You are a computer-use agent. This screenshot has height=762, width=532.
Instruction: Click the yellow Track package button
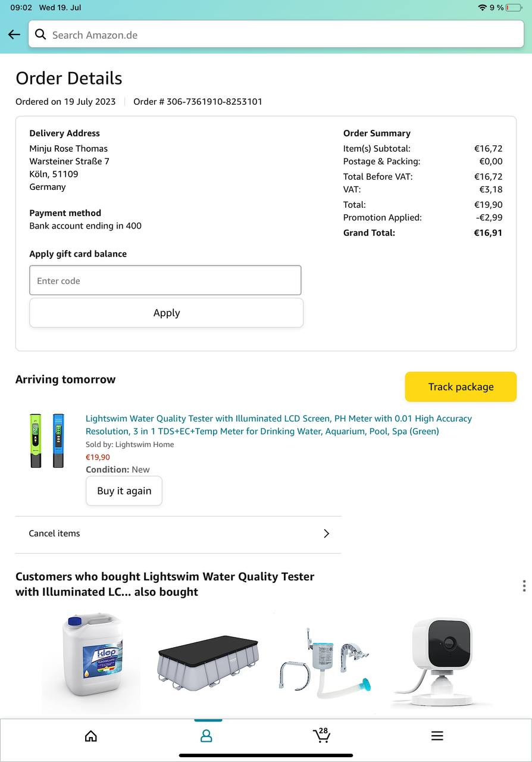tap(461, 387)
